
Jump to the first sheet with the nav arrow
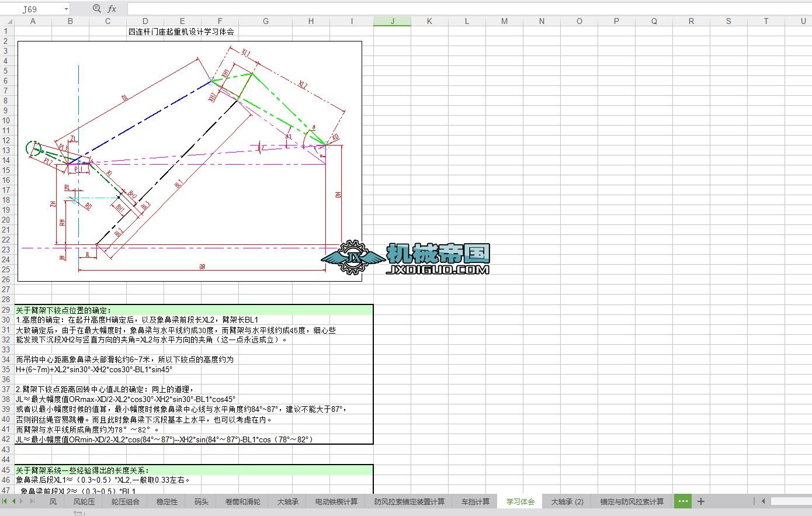point(5,501)
